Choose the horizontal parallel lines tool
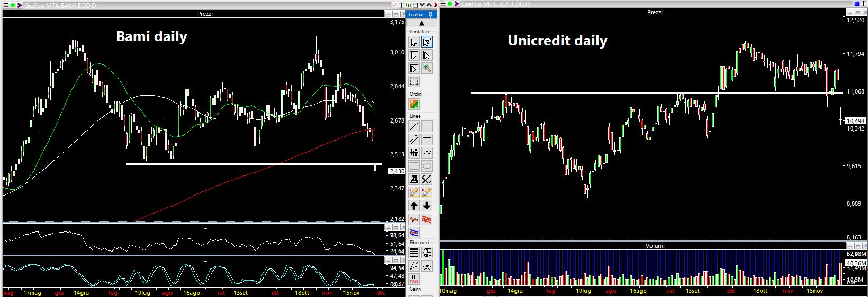The width and height of the screenshot is (868, 297). [x=427, y=140]
